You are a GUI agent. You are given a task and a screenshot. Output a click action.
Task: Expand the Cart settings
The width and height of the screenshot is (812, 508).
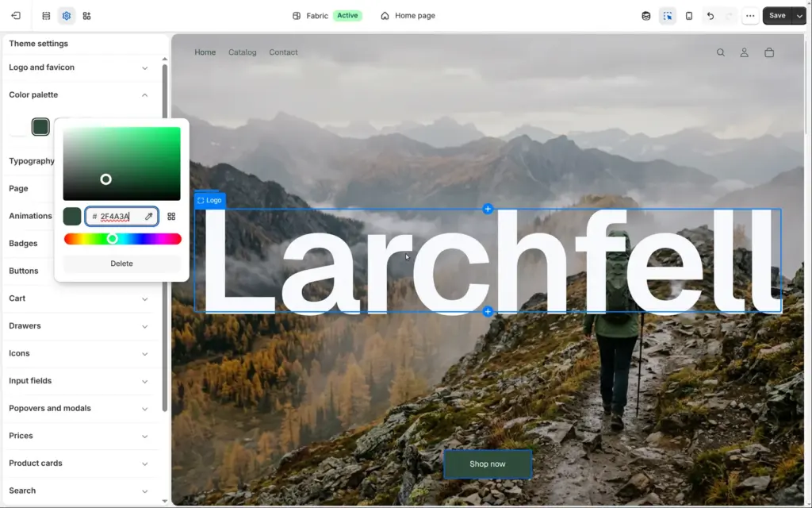(x=79, y=298)
